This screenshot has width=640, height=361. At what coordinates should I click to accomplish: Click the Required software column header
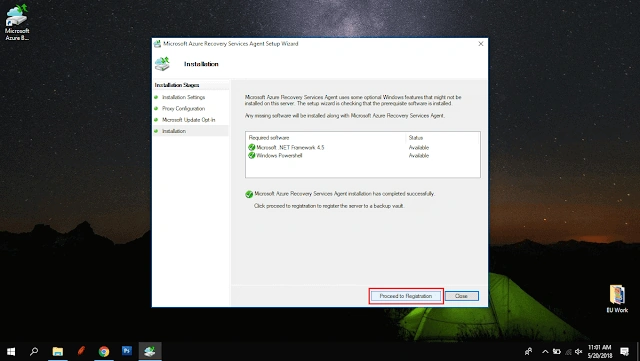(269, 138)
